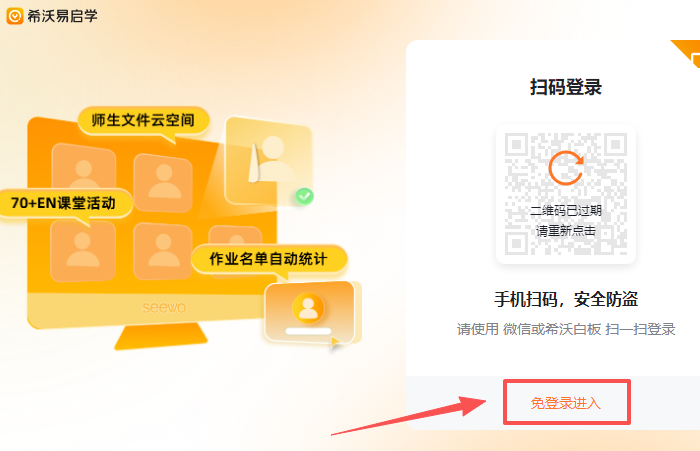
Task: Click the green checkmark badge icon
Action: pos(304,196)
